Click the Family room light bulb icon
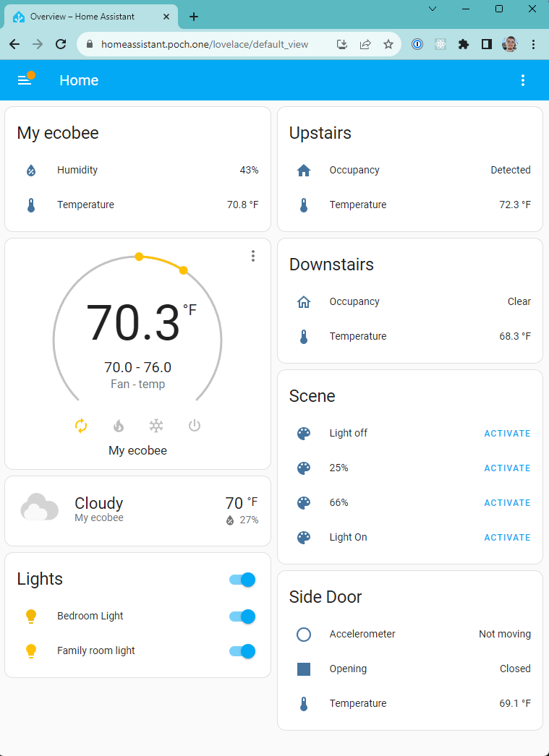This screenshot has width=549, height=756. click(x=31, y=651)
